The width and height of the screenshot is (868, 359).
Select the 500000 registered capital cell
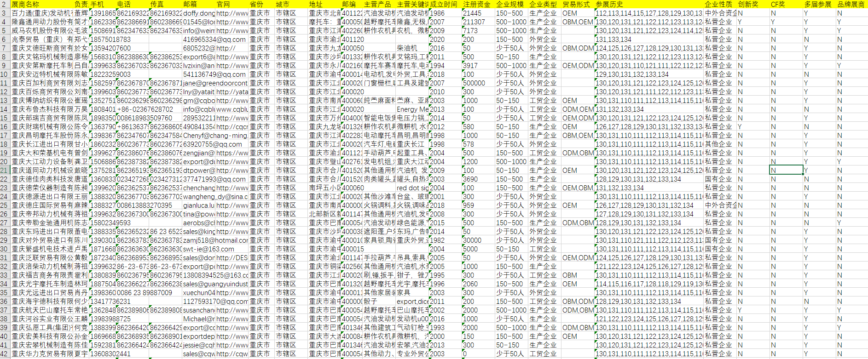tap(474, 83)
